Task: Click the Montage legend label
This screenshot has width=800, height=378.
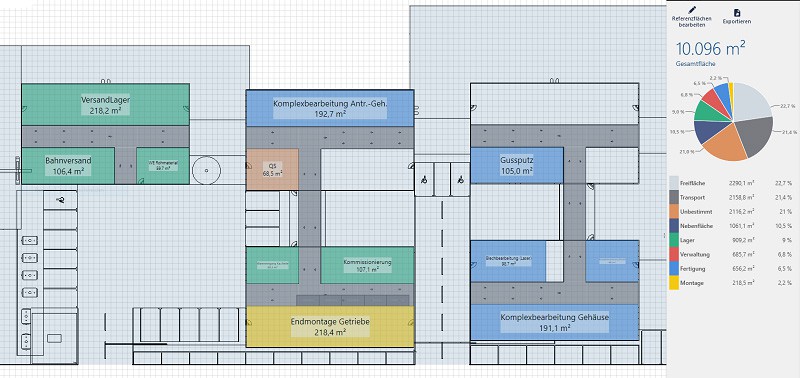Action: click(x=692, y=283)
